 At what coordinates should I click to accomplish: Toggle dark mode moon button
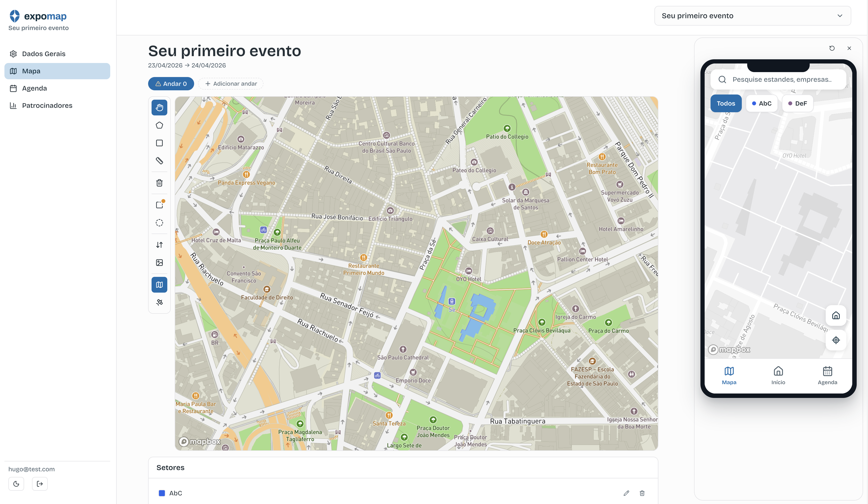pos(16,484)
